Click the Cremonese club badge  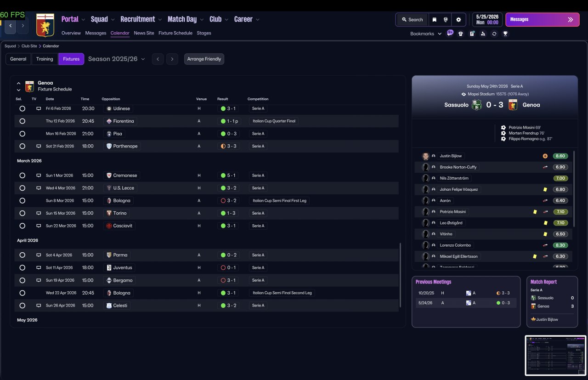[x=109, y=176]
